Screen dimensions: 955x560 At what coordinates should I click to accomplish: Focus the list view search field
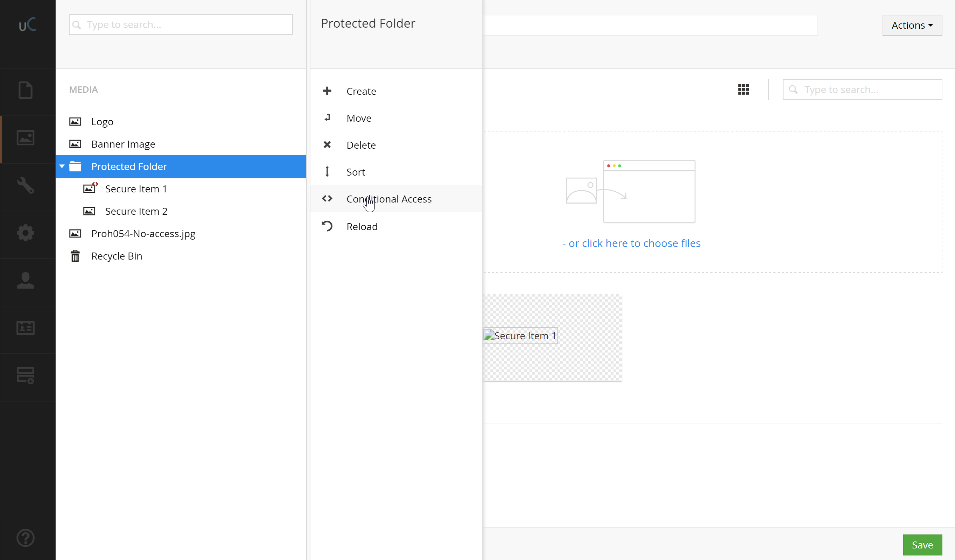point(862,90)
